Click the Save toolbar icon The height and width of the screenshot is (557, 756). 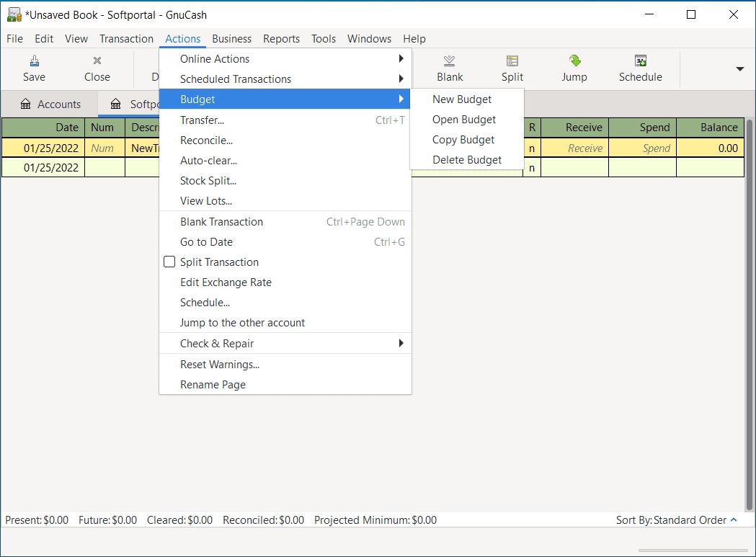coord(34,61)
